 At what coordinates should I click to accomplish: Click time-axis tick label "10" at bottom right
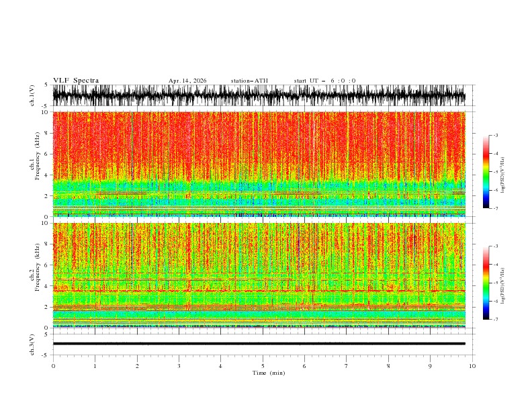(472, 366)
